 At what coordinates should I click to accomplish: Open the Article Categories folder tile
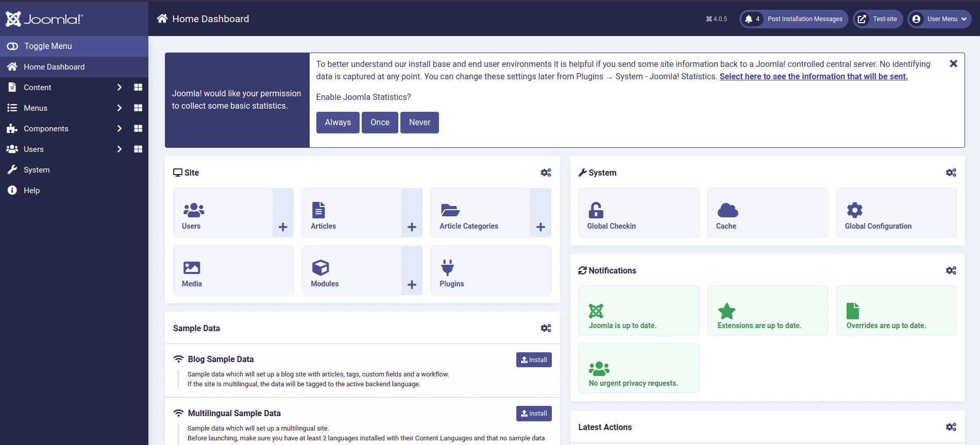[481, 213]
